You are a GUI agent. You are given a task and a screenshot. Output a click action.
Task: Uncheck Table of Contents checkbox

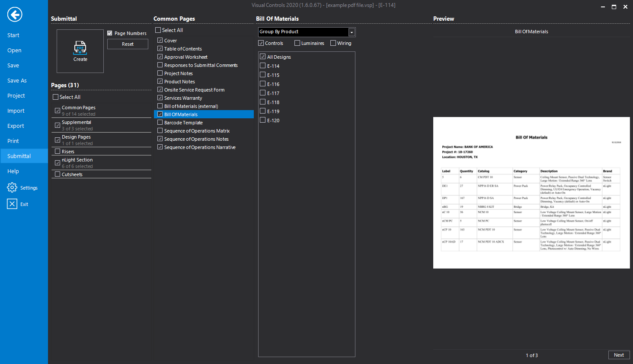coord(160,48)
